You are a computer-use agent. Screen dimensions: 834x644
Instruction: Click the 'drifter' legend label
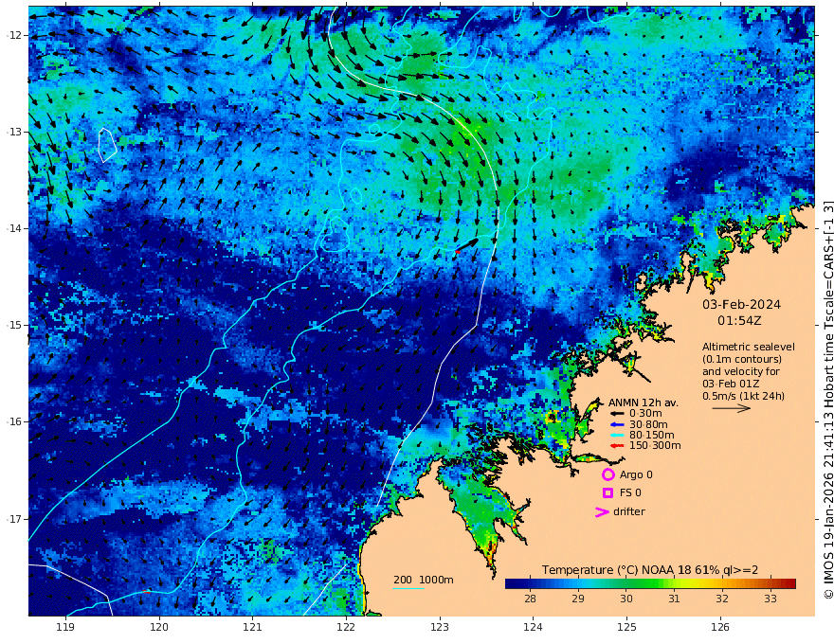(628, 511)
